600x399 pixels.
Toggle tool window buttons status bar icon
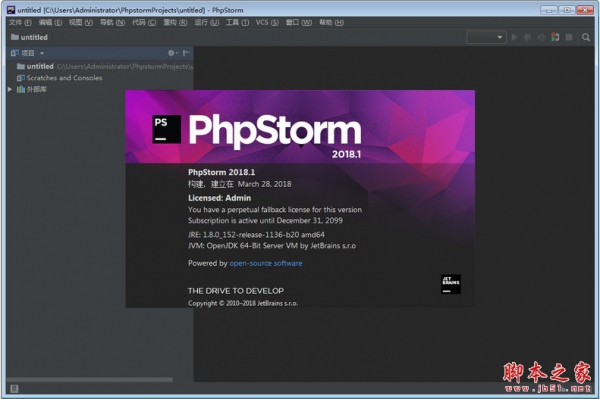click(x=14, y=389)
